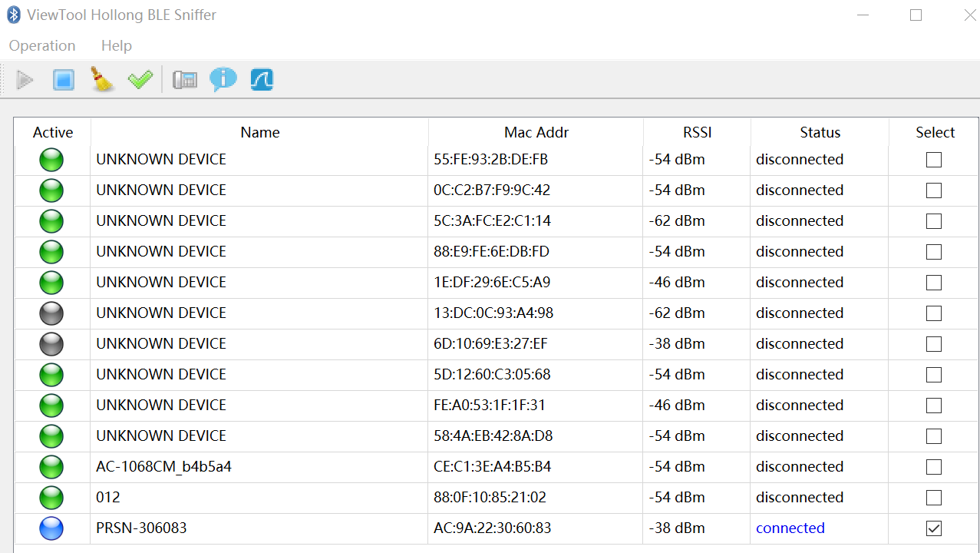Tick the checkbox for 6D:10:69:E3:27:EF
This screenshot has height=553, width=980.
[934, 344]
